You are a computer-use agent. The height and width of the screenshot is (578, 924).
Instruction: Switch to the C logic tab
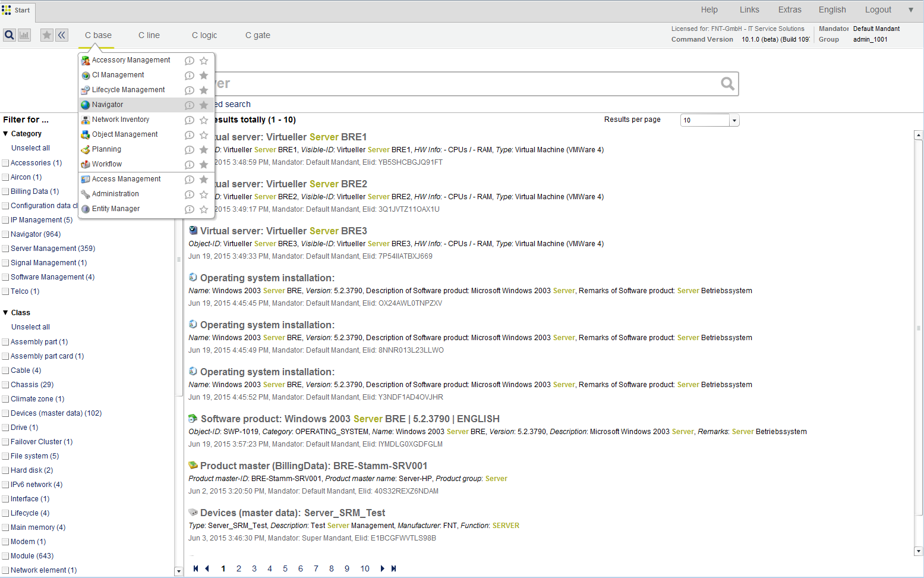click(x=204, y=35)
